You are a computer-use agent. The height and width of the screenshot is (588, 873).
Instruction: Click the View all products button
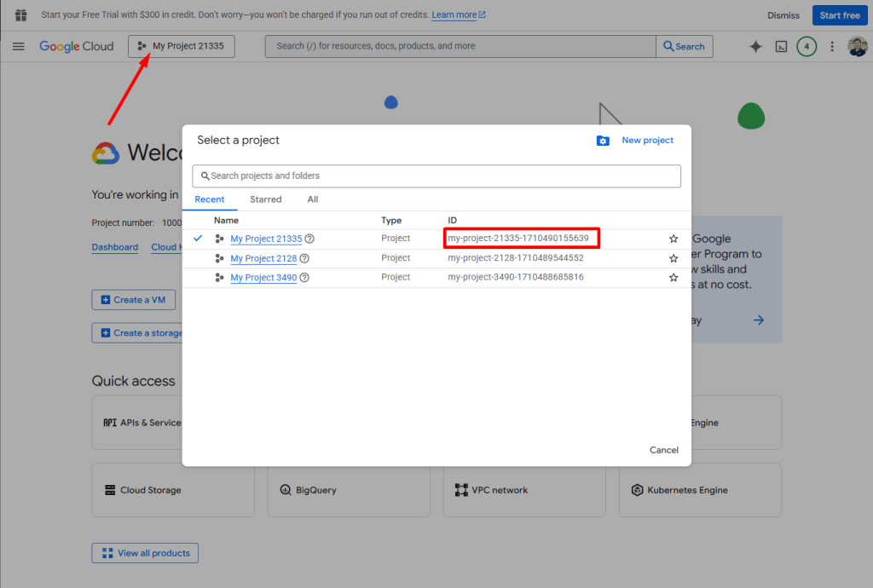point(145,553)
